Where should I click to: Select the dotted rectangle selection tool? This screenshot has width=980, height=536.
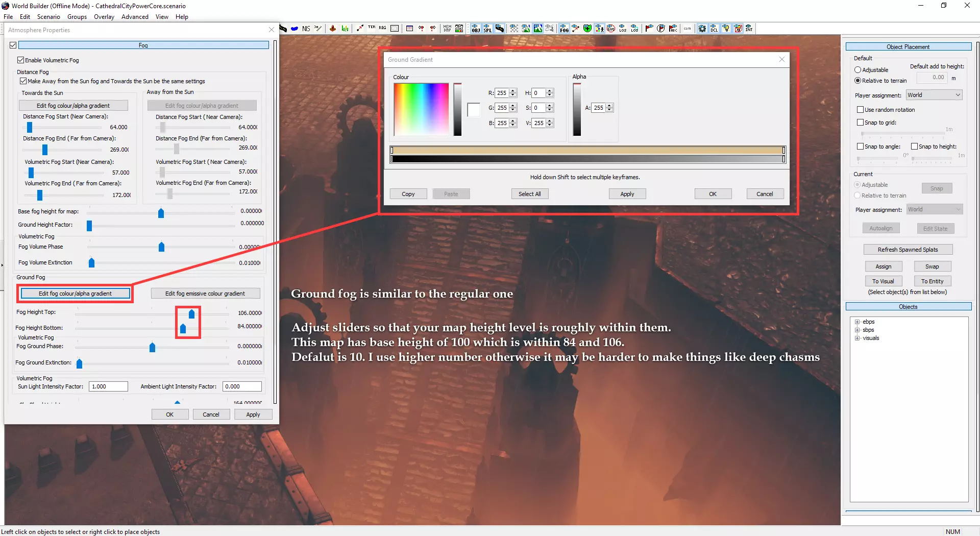point(395,29)
